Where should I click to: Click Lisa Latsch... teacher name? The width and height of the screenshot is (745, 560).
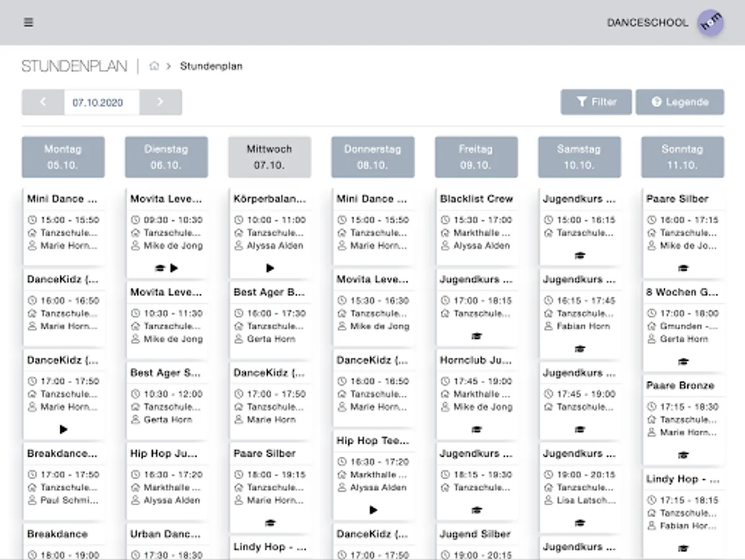pyautogui.click(x=586, y=500)
